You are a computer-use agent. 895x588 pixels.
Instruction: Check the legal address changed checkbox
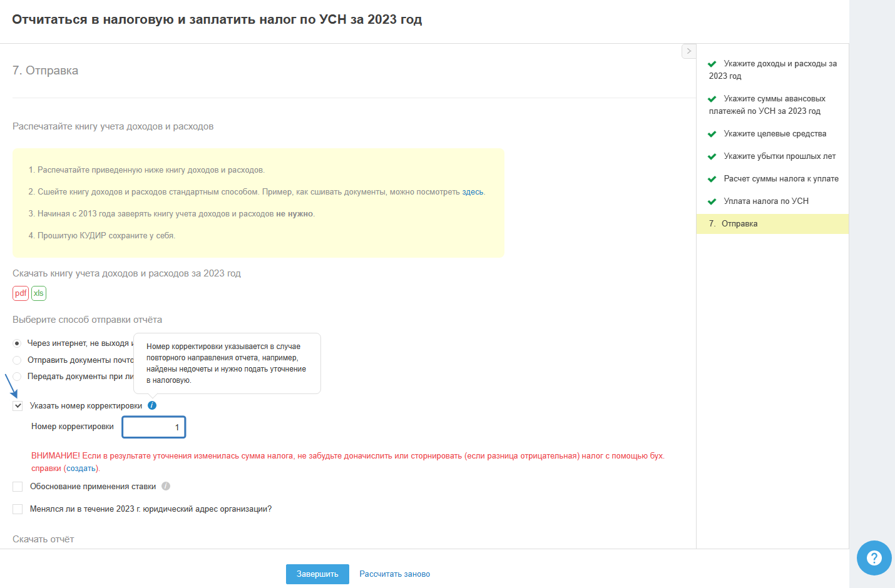[x=18, y=509]
